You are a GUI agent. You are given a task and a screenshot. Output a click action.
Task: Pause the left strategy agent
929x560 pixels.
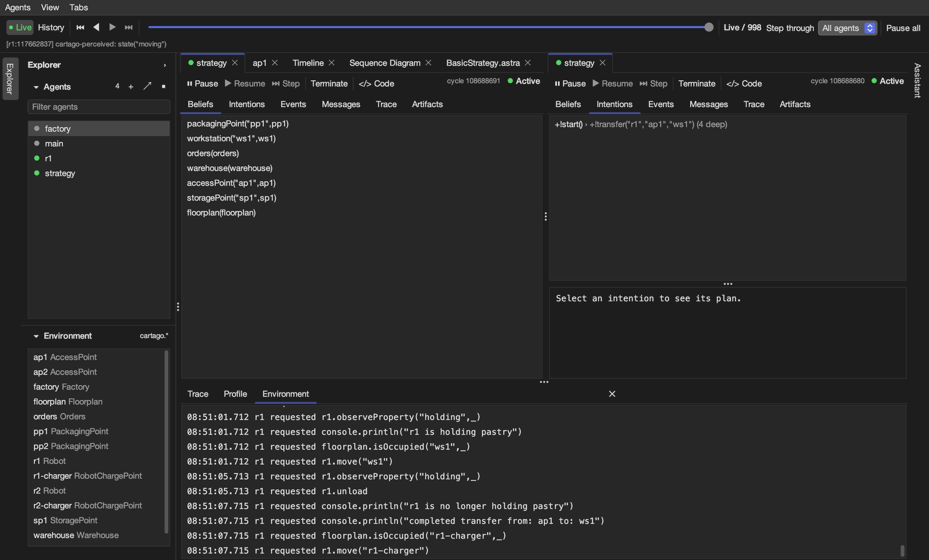click(203, 84)
